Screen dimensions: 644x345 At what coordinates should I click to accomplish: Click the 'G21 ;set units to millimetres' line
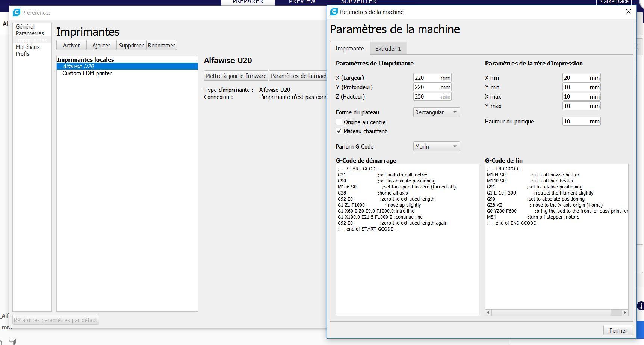pos(383,175)
